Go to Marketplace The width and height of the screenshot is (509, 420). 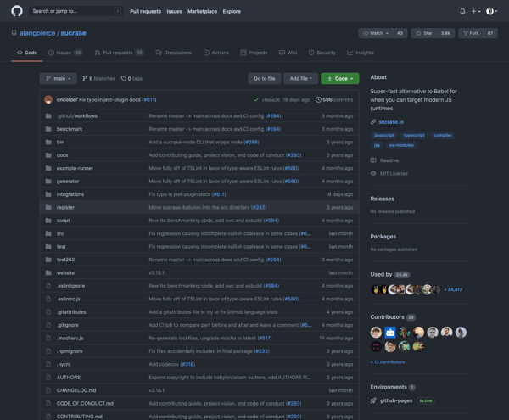pos(202,11)
